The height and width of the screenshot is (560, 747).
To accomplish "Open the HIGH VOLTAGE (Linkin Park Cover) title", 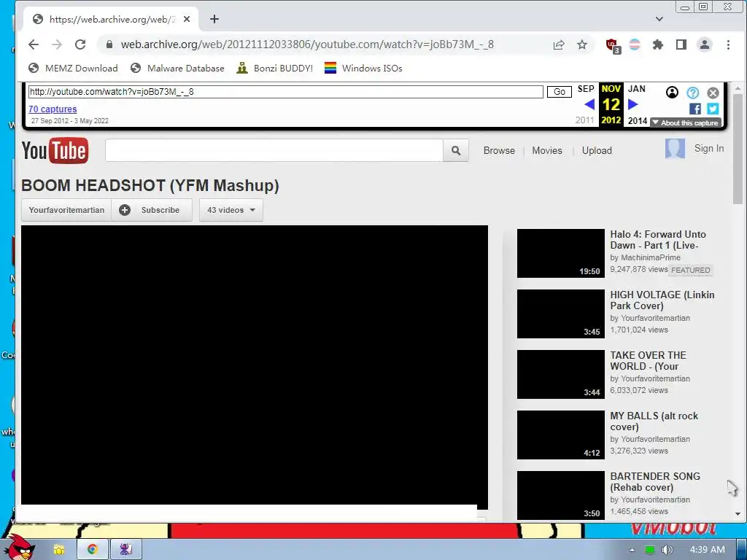I will pyautogui.click(x=662, y=300).
